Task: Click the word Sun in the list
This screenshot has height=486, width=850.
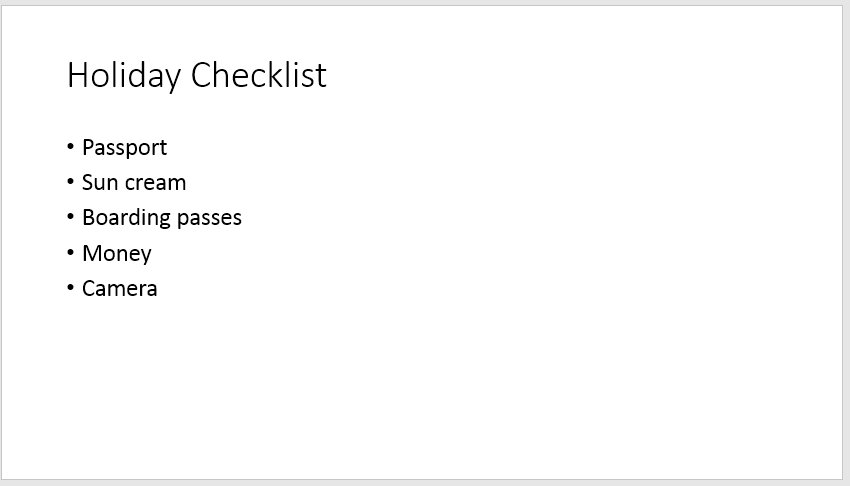Action: (100, 183)
